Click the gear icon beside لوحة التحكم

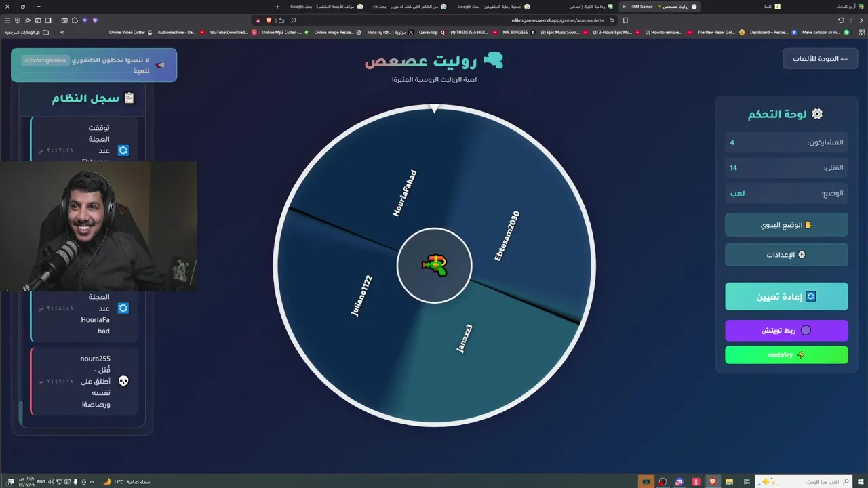[817, 114]
